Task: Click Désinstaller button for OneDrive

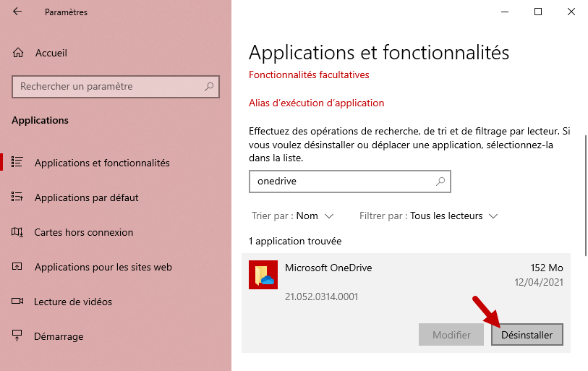Action: (x=527, y=335)
